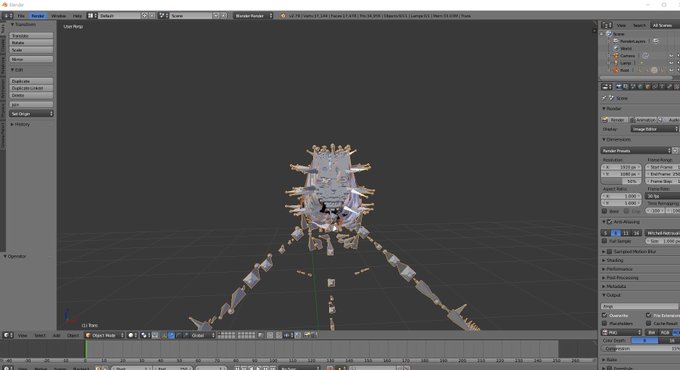Add a new scene with plus icon
This screenshot has width=680, height=370.
click(x=216, y=16)
